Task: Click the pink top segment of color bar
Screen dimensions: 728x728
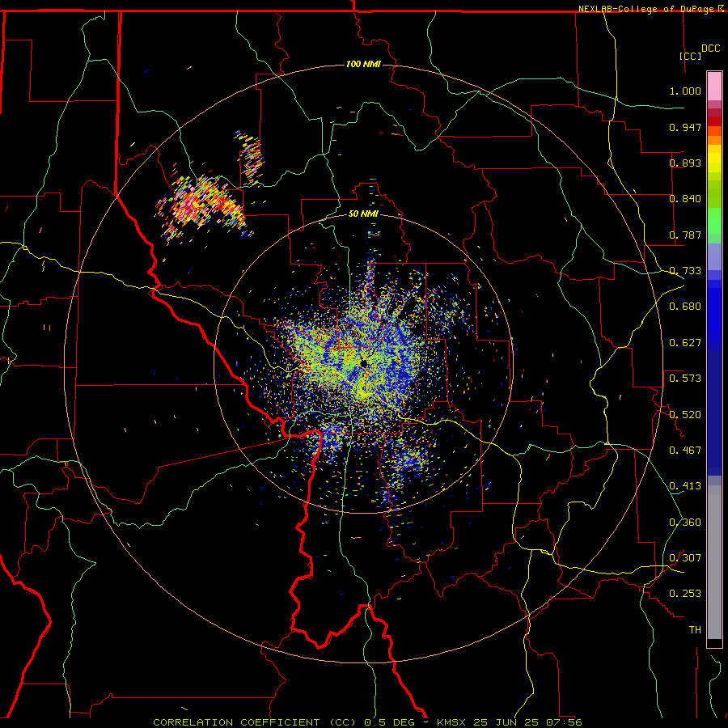Action: pos(714,86)
